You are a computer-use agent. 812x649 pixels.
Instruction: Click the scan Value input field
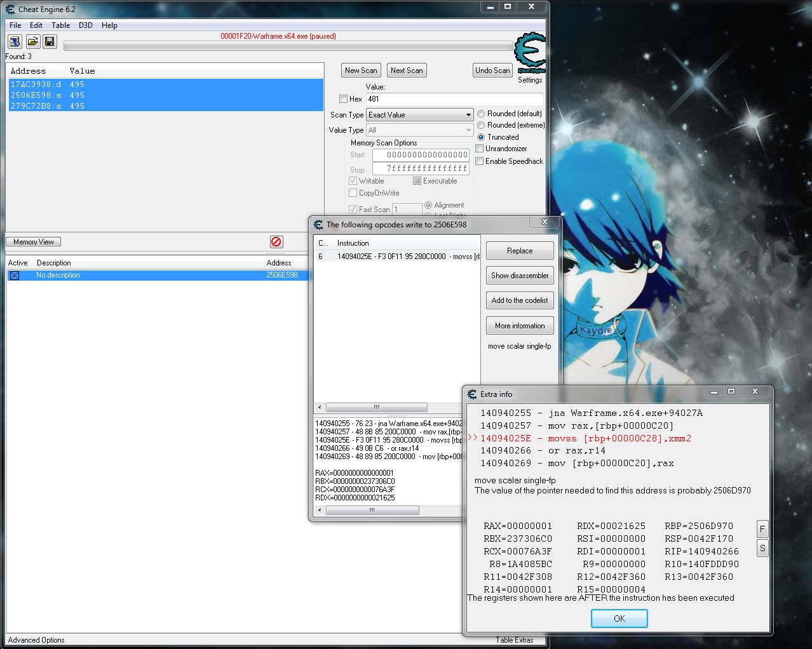[x=454, y=99]
